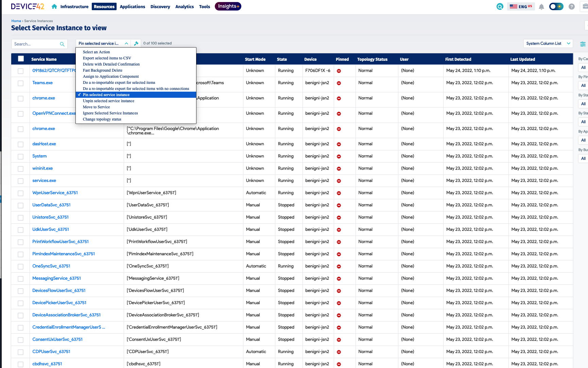Screen dimensions: 588x368
Task: Toggle the dark/light mode switch
Action: tap(556, 6)
